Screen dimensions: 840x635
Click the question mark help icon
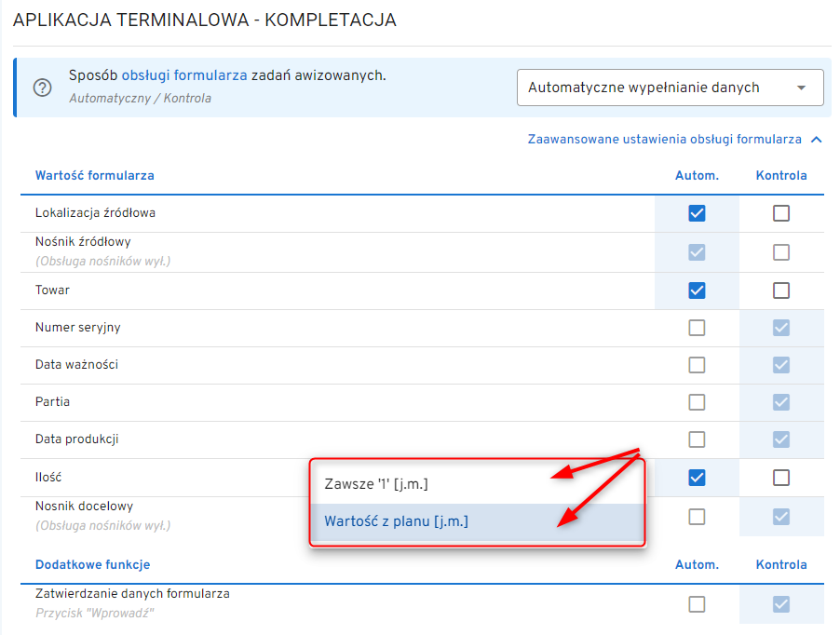coord(42,88)
